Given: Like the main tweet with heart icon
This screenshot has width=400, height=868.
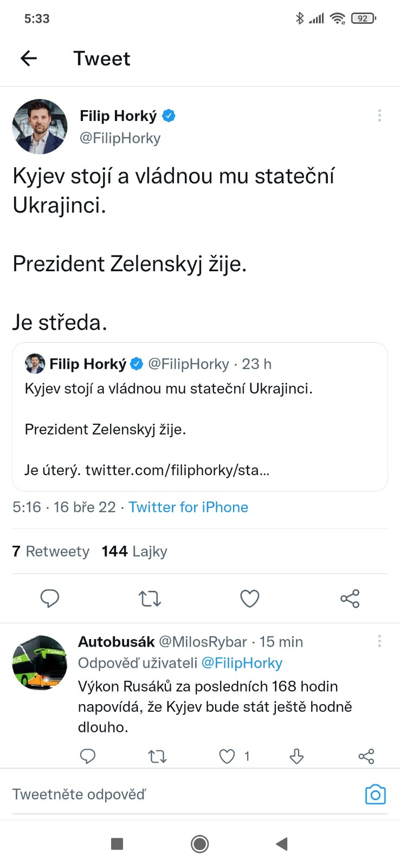Looking at the screenshot, I should tap(250, 598).
